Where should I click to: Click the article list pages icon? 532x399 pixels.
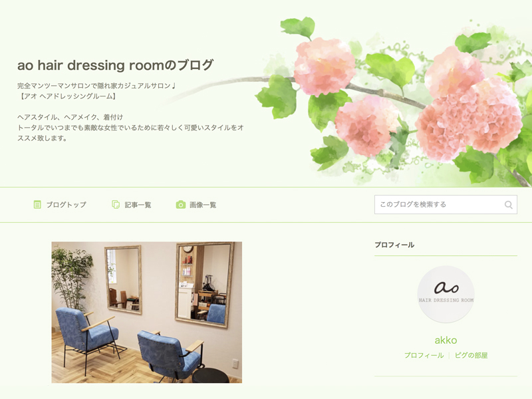coord(116,205)
